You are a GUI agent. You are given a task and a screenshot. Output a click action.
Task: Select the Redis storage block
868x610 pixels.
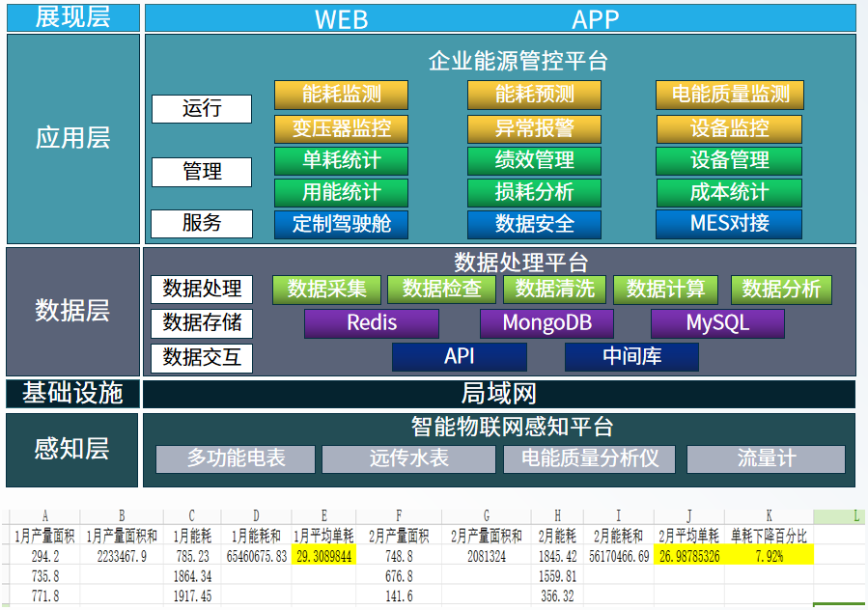point(372,323)
